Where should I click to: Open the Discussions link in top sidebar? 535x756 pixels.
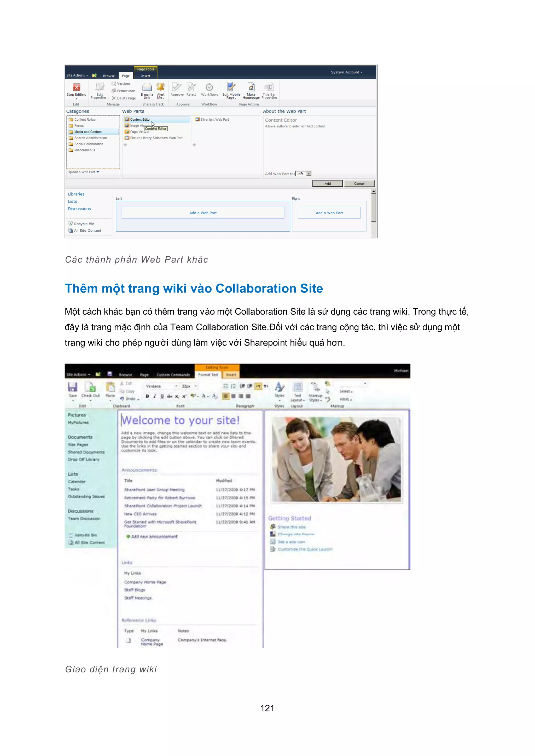(x=79, y=209)
